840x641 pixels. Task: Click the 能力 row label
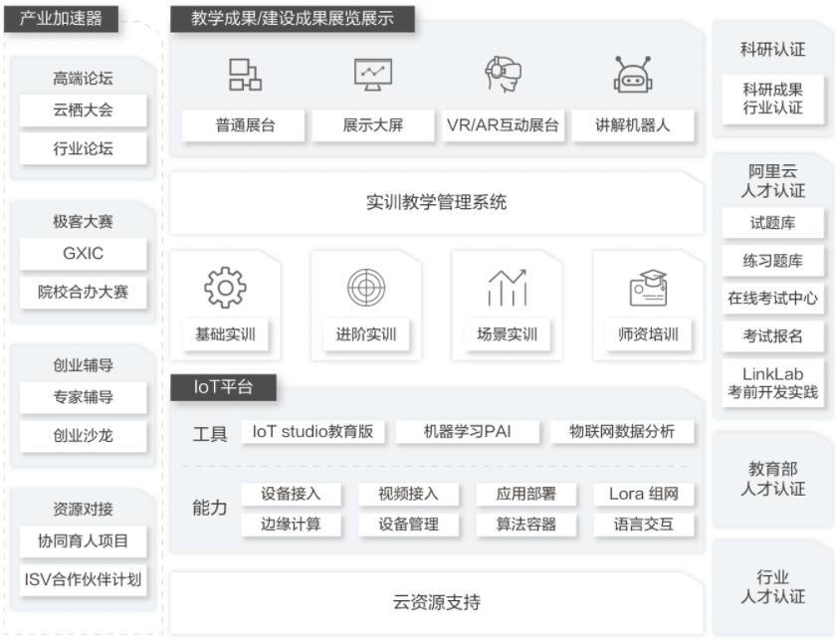coord(210,508)
